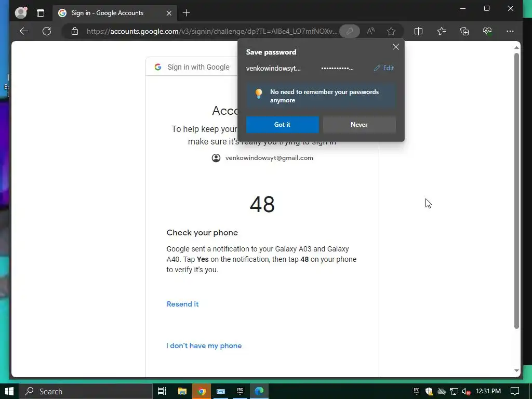Viewport: 532px width, 399px height.
Task: Refresh the current page
Action: [x=47, y=31]
